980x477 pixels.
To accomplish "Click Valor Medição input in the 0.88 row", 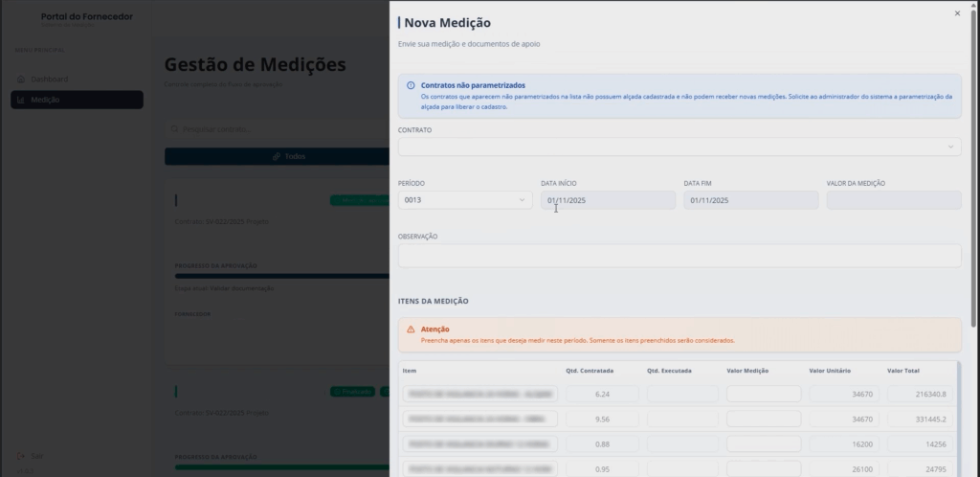I will pos(764,443).
